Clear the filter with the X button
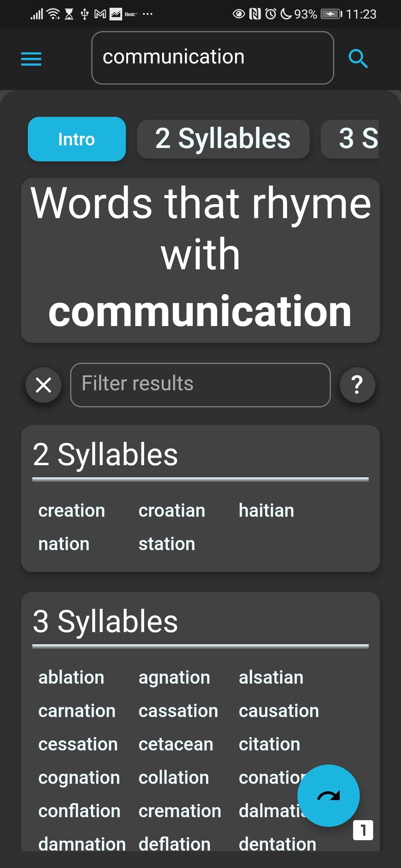Image resolution: width=401 pixels, height=868 pixels. [43, 385]
